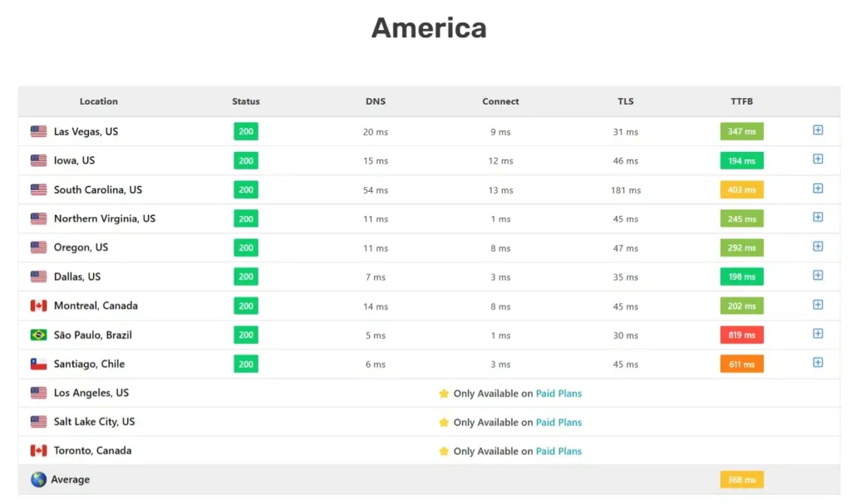
Task: Click the 202 ms TTFB badge
Action: (x=742, y=306)
